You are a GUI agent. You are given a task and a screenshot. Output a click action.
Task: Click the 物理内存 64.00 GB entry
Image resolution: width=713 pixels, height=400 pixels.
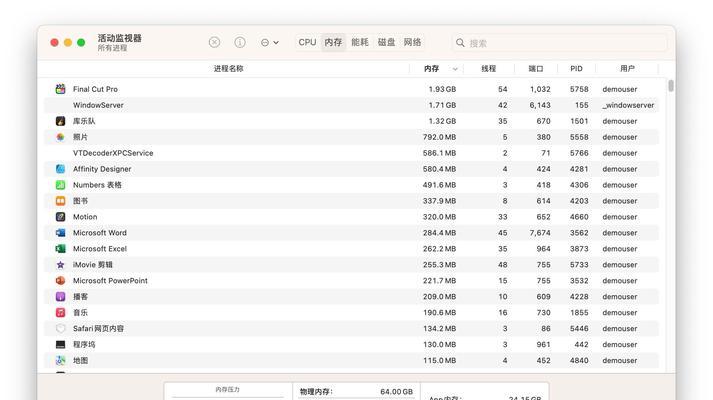click(x=356, y=391)
